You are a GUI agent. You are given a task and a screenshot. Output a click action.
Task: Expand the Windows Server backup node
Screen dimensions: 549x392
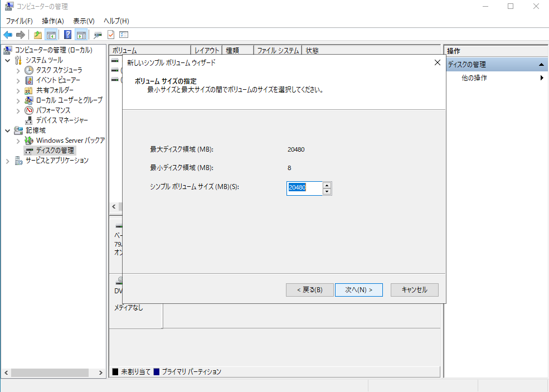click(18, 141)
